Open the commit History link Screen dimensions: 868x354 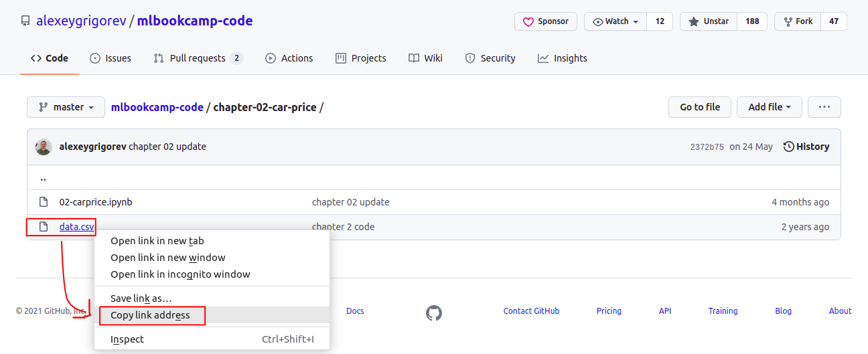pyautogui.click(x=806, y=147)
